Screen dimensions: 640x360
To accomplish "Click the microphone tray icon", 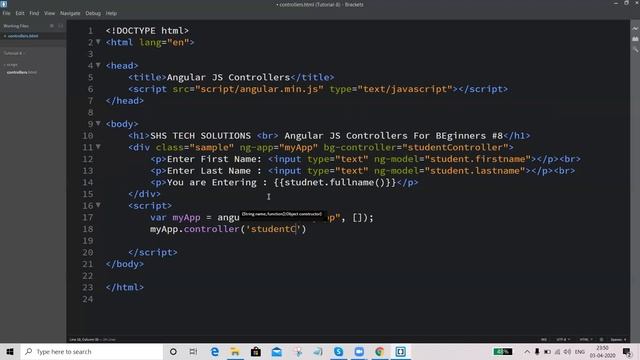I will click(537, 351).
